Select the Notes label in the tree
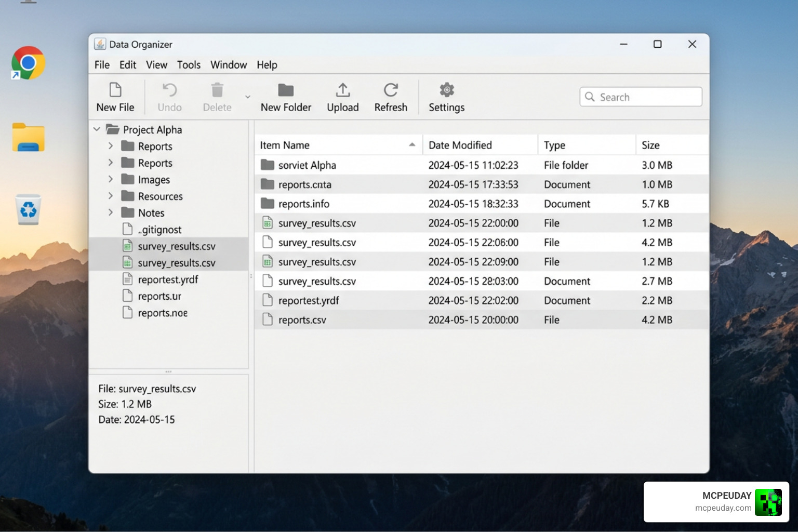The width and height of the screenshot is (798, 532). pyautogui.click(x=151, y=213)
